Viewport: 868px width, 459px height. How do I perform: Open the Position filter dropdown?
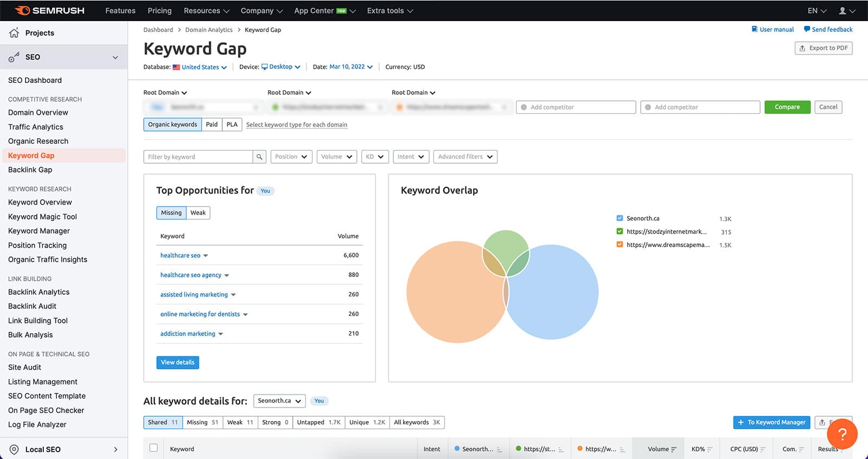[291, 157]
